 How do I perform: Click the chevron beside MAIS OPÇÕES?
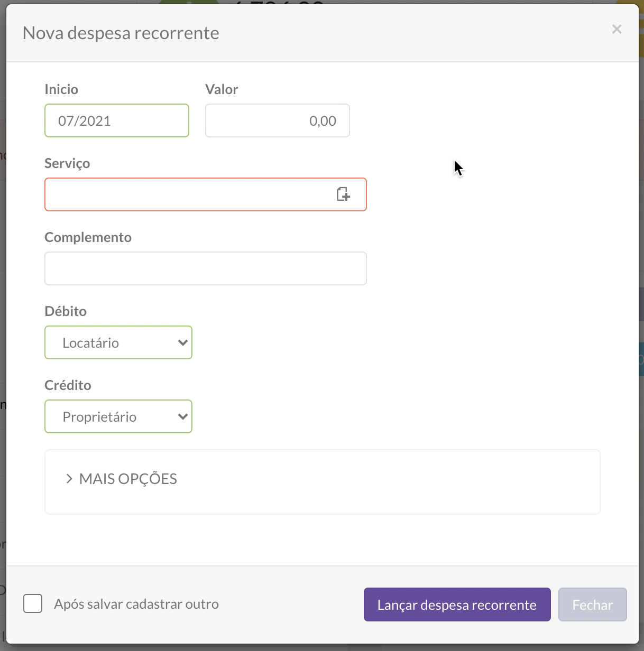(69, 479)
